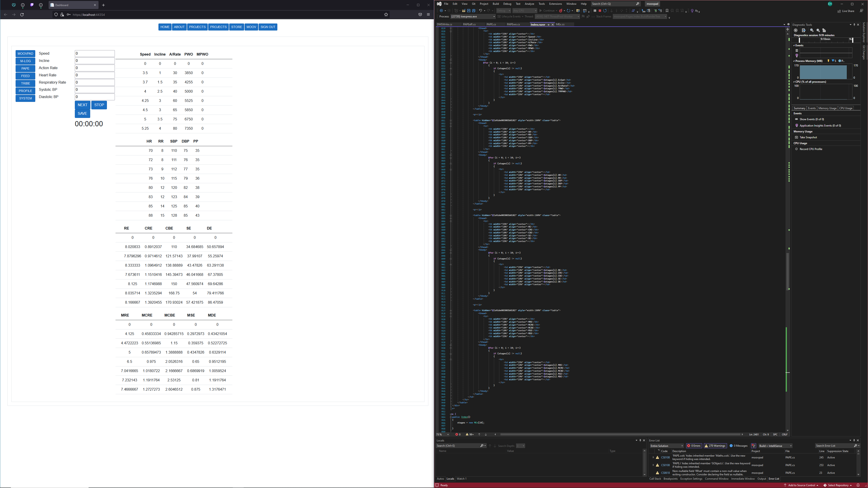Open Visual Studio notifications bell
Screen dimensions: 868x488
[x=858, y=485]
